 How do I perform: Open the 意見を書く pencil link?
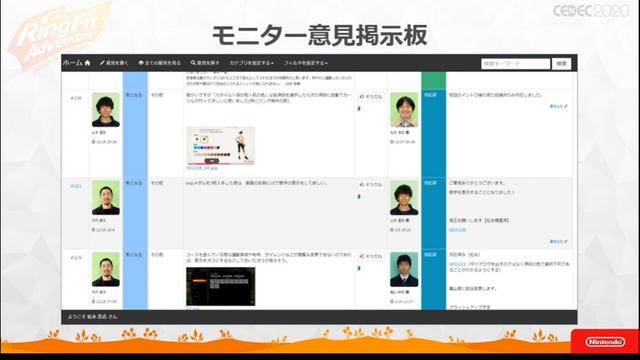(x=114, y=63)
